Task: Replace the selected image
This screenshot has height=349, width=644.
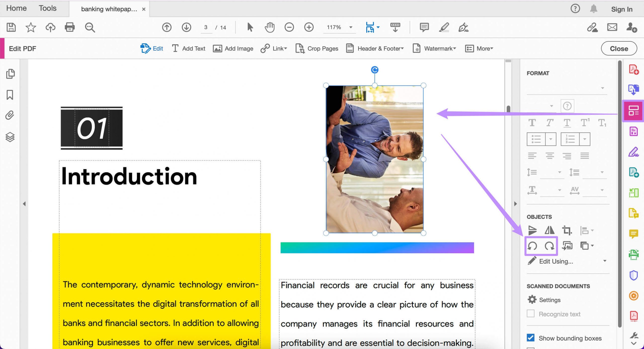Action: (568, 246)
